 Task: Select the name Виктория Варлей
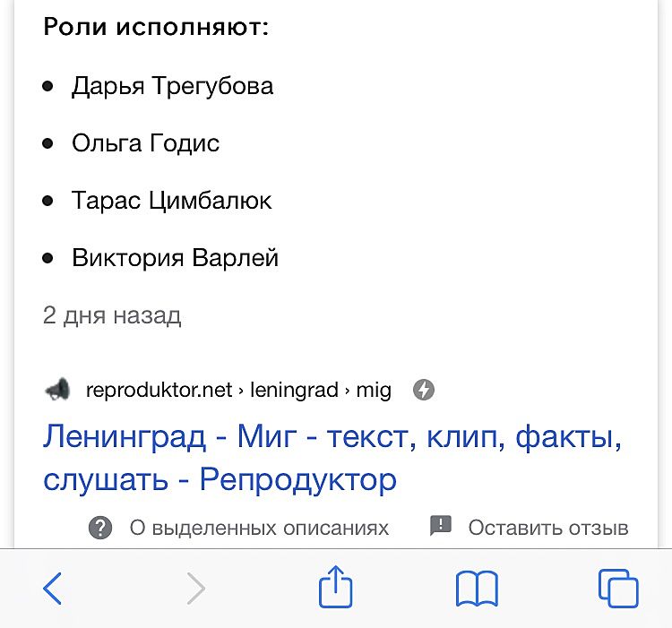point(175,258)
